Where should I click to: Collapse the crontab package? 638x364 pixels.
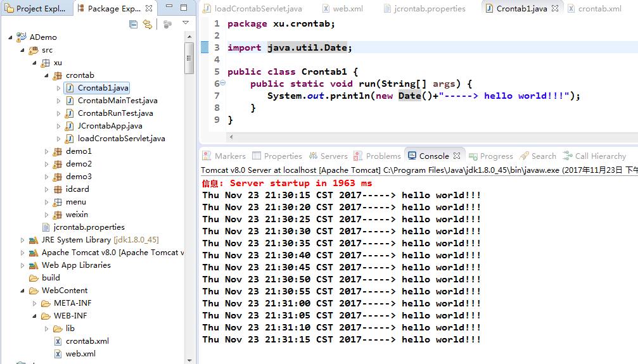coord(47,75)
